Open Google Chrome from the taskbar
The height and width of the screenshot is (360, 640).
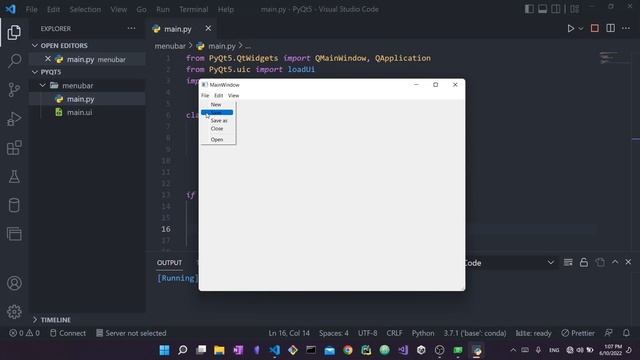tap(348, 350)
